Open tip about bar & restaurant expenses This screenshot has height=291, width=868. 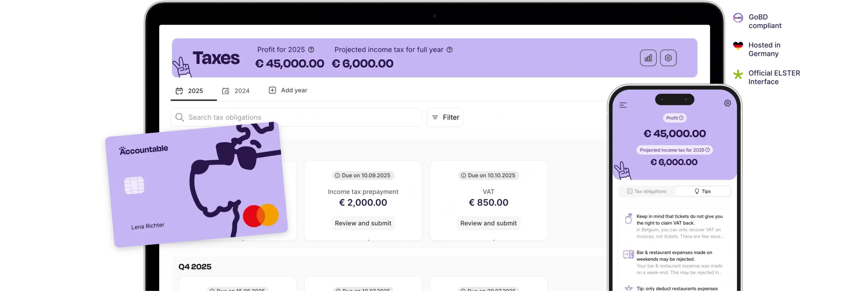coord(674,262)
